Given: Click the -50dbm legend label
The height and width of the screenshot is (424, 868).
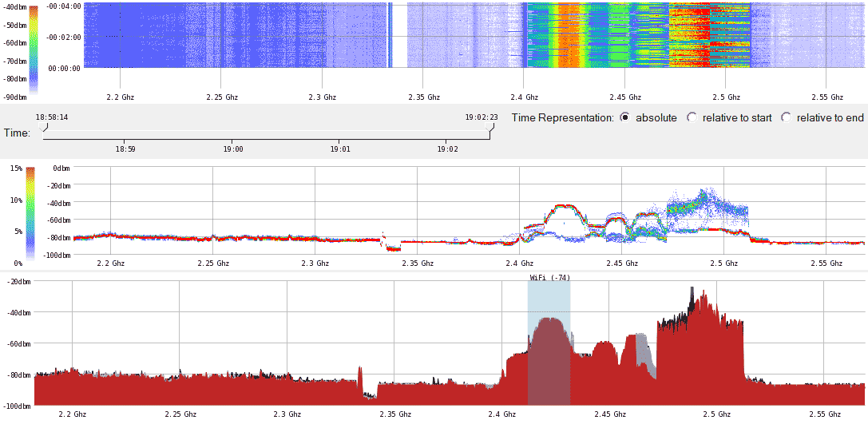Looking at the screenshot, I should [14, 26].
